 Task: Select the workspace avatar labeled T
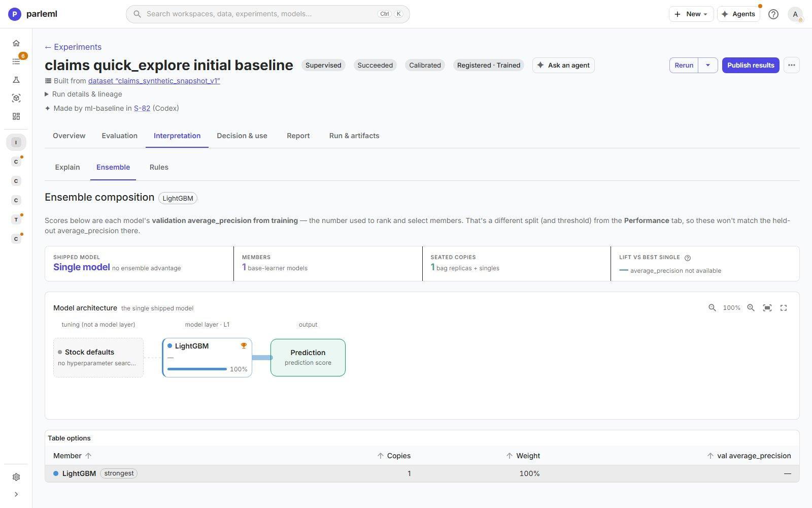pos(16,219)
